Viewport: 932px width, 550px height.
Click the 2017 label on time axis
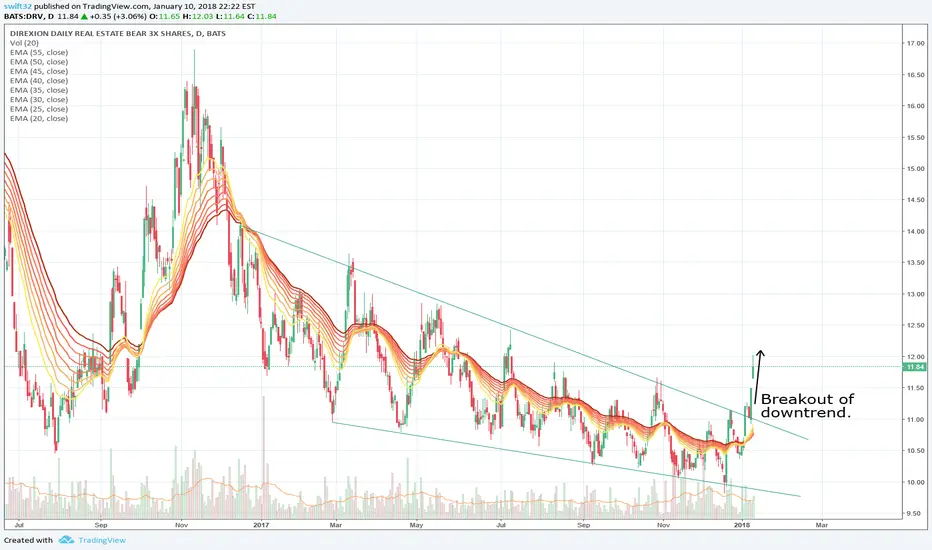(262, 525)
